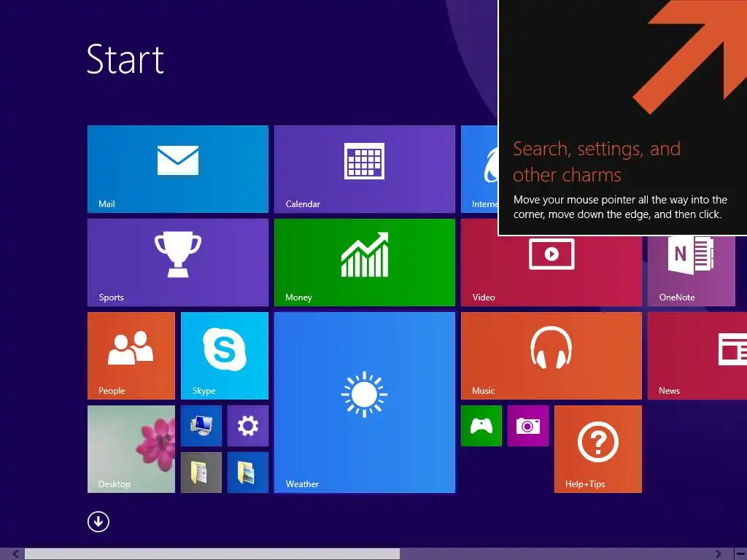The width and height of the screenshot is (747, 560).
Task: Click the horizontal scrollbar right arrow
Action: pyautogui.click(x=718, y=554)
